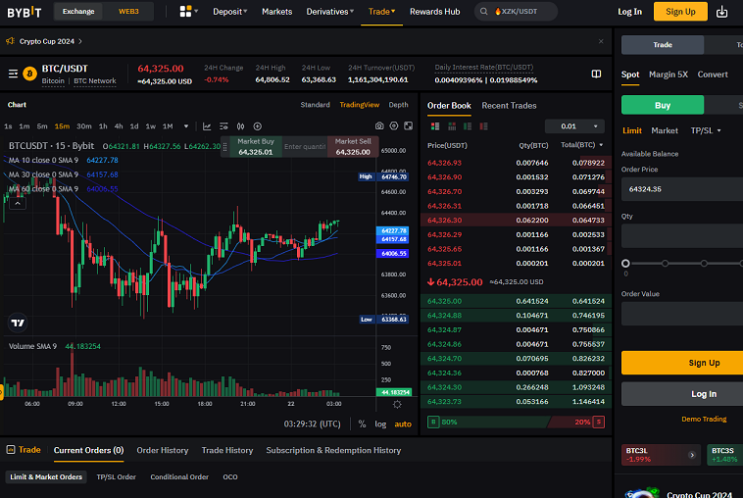
Task: Click the Market Buy button on chart
Action: [x=255, y=147]
